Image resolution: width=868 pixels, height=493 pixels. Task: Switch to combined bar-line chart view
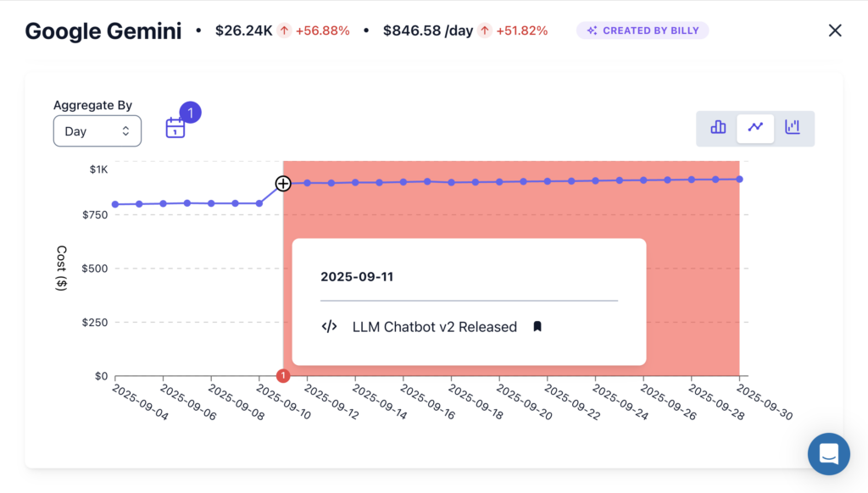click(x=793, y=128)
